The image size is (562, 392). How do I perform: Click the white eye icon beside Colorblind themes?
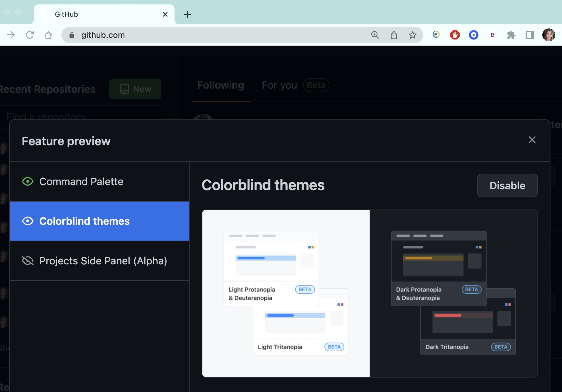(28, 221)
